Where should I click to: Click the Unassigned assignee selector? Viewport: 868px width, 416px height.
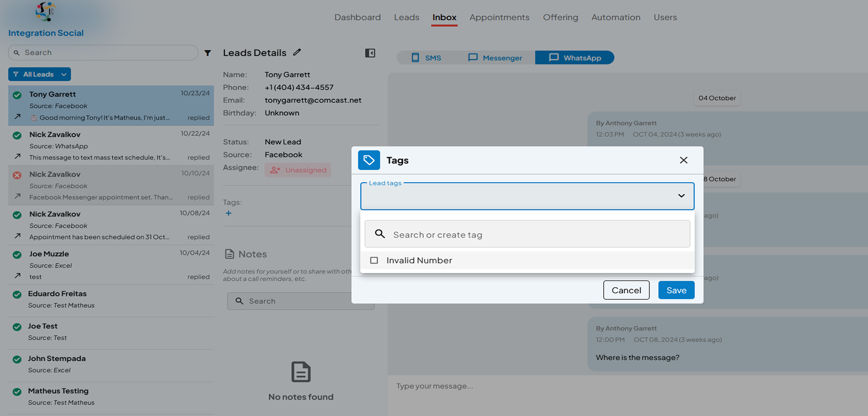[298, 170]
